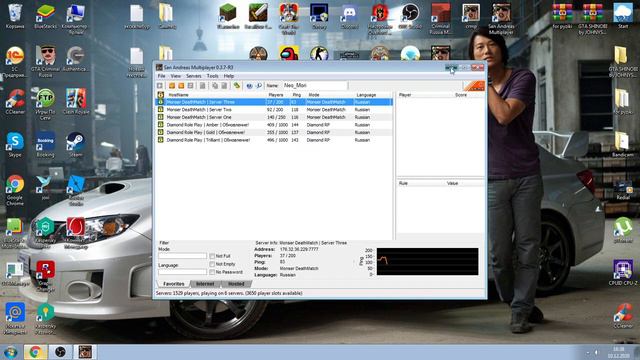Open Chrome from the taskbar
Image resolution: width=640 pixels, height=360 pixels.
click(35, 352)
